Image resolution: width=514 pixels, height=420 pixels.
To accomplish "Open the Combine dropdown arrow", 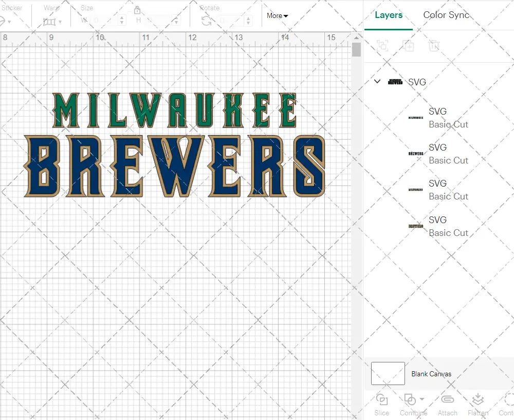I will (422, 399).
